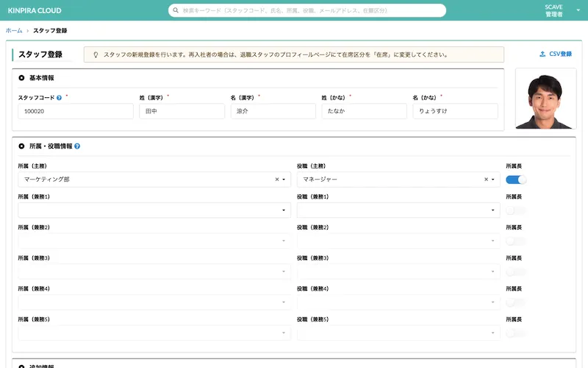Click help icon next to スタッフコード
This screenshot has width=588, height=368.
point(59,97)
